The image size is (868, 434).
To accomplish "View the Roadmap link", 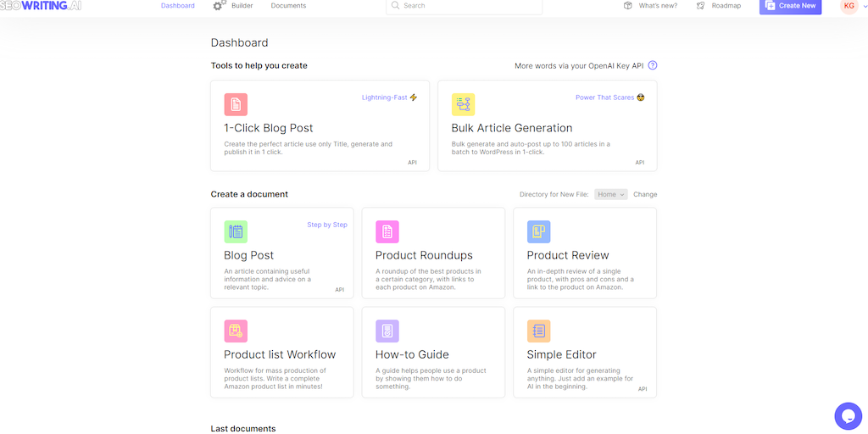I will point(719,6).
